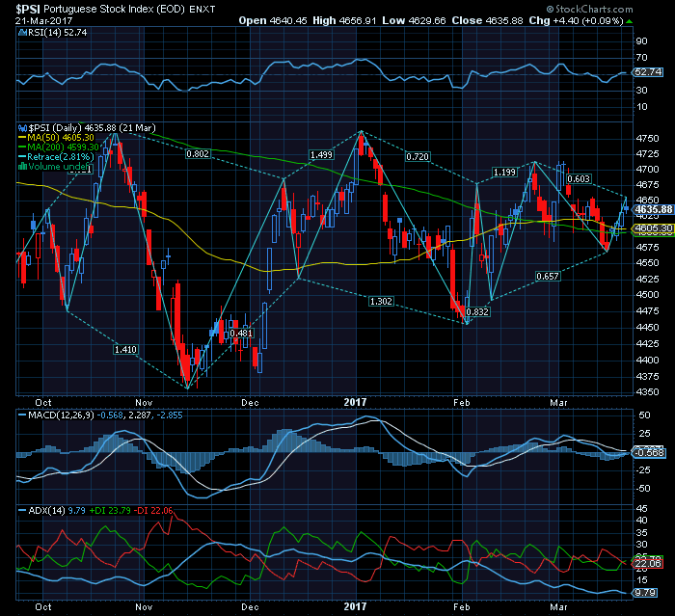Click the $PSI candlestick legend icon

pyautogui.click(x=22, y=128)
